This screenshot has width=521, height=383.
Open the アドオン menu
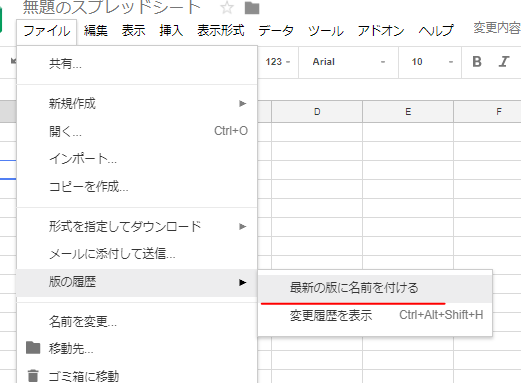coord(381,31)
